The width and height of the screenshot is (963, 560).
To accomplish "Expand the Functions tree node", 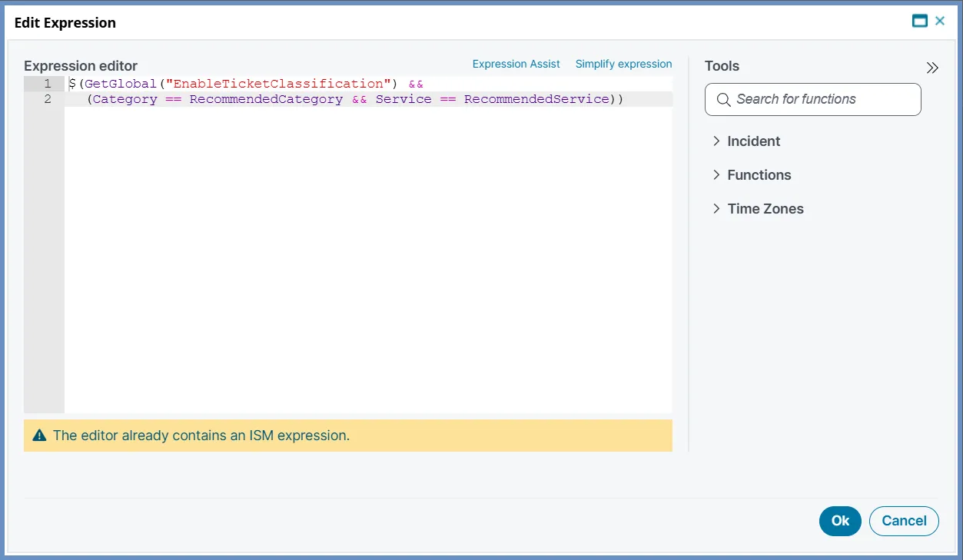I will [716, 175].
